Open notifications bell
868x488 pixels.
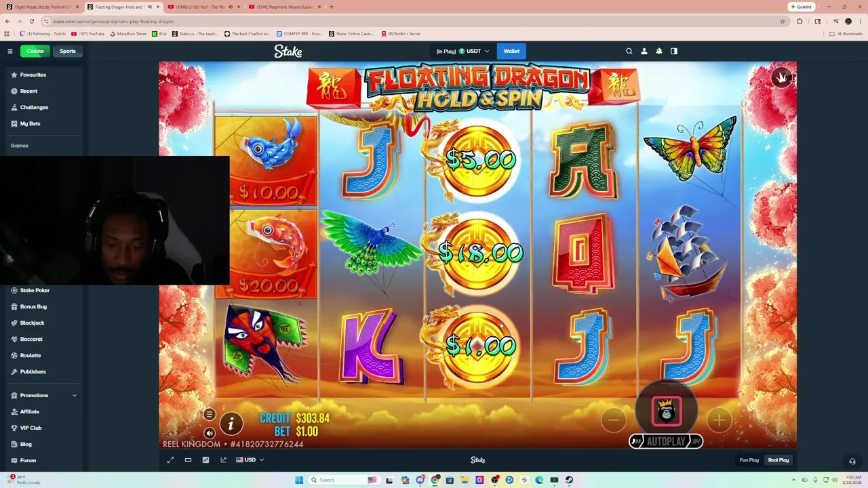point(659,51)
